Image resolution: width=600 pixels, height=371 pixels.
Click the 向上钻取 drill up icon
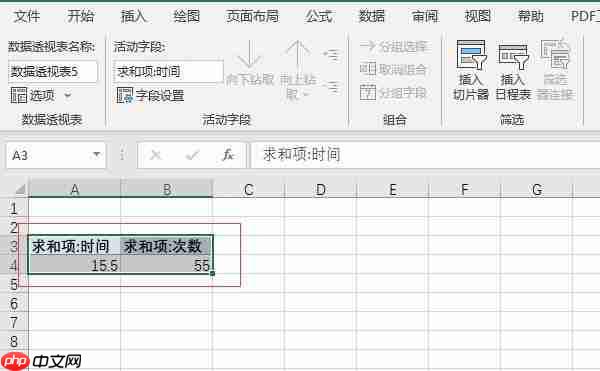[298, 69]
